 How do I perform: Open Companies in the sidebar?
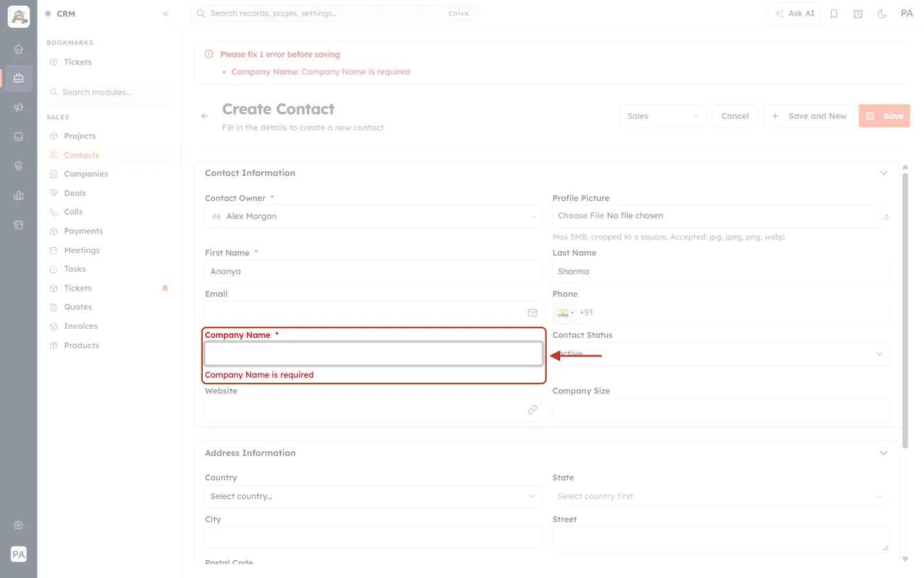pyautogui.click(x=109, y=174)
